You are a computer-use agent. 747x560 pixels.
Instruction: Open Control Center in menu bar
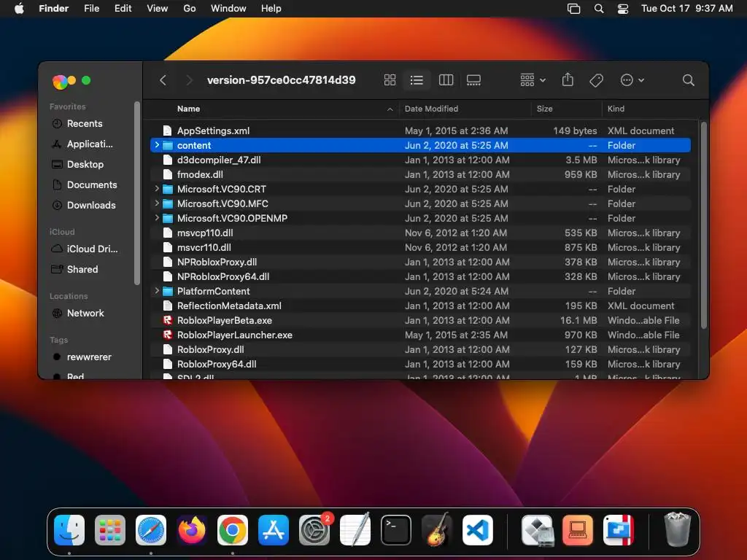coord(623,9)
